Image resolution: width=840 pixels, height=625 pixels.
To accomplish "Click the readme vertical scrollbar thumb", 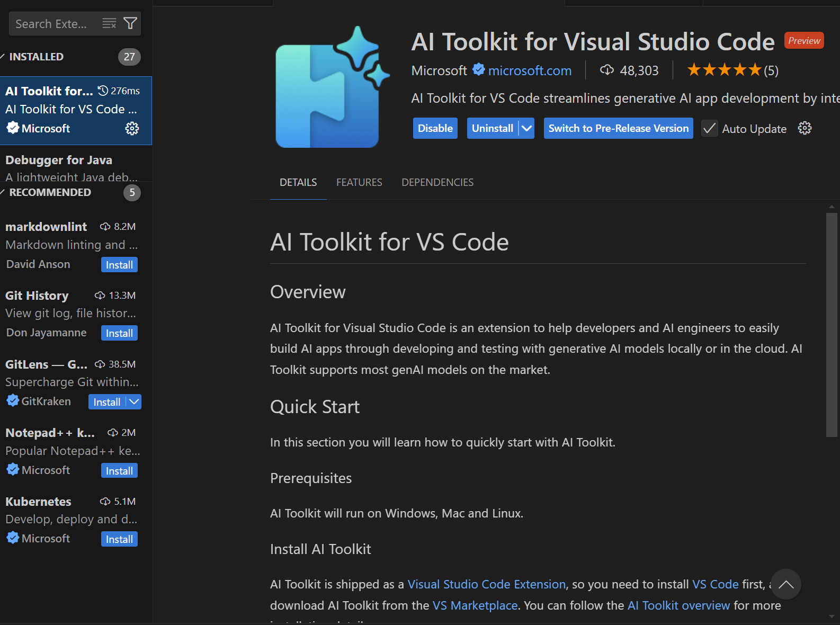I will coord(832,324).
